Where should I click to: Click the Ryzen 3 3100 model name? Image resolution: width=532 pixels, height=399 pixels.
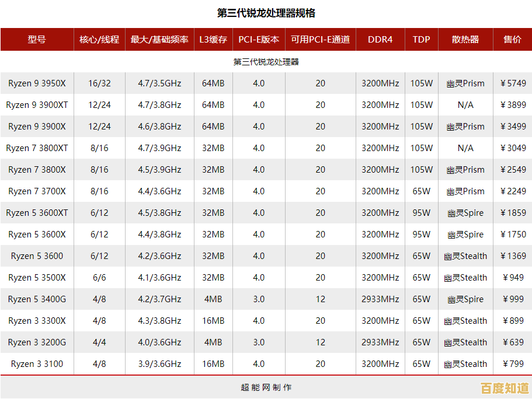36,363
